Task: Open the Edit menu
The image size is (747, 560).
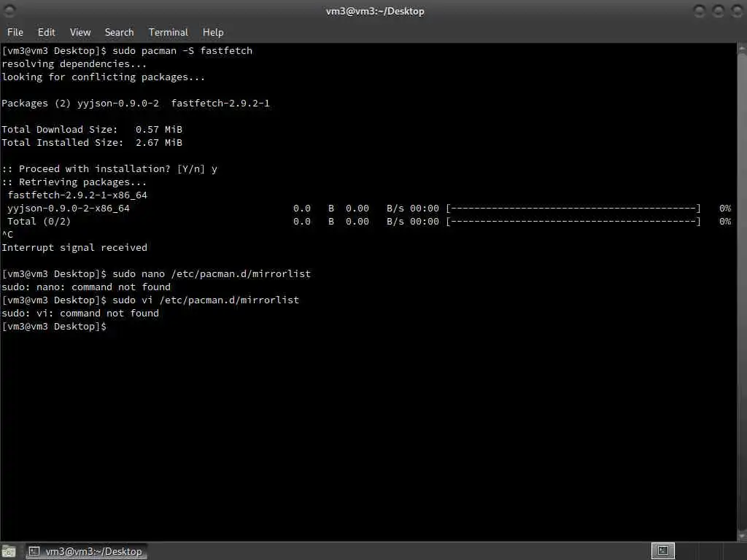Action: pyautogui.click(x=46, y=32)
